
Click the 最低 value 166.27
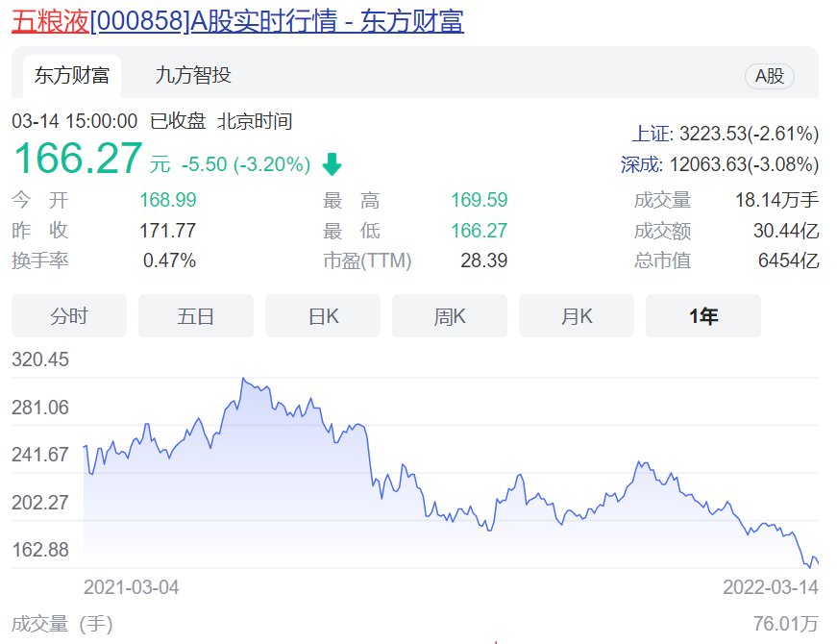coord(480,231)
